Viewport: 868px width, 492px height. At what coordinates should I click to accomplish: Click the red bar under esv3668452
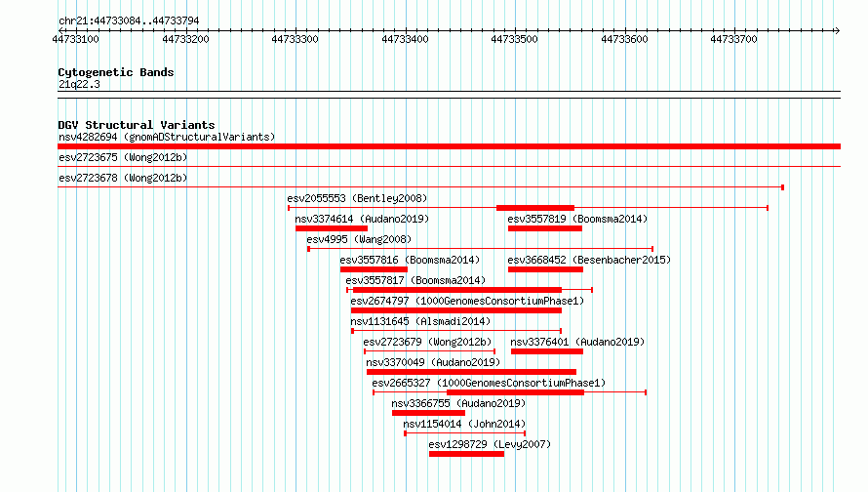click(545, 269)
